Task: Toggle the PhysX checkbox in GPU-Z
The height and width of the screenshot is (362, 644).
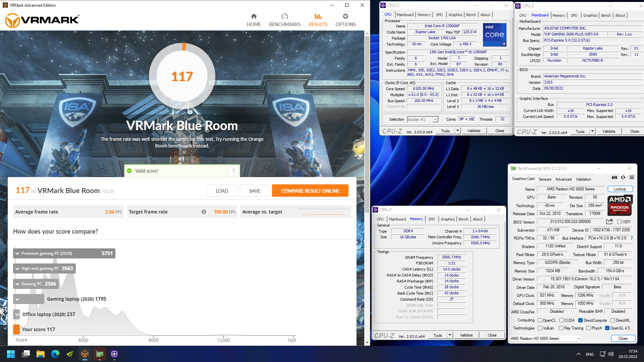Action: coord(588,328)
